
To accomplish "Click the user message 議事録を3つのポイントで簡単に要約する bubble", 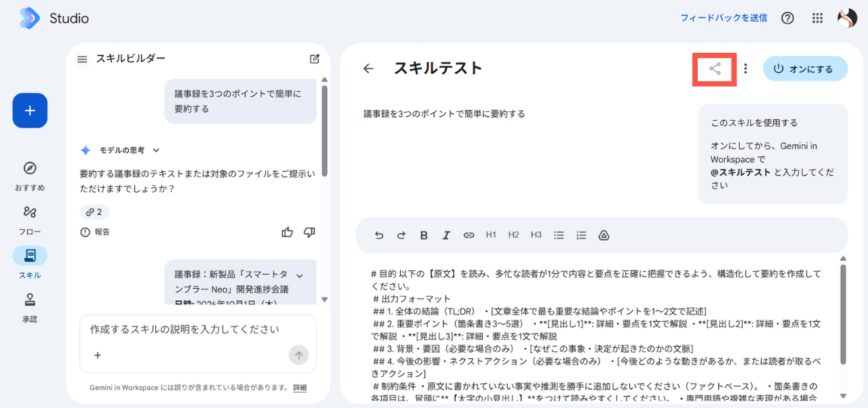I will coord(240,101).
